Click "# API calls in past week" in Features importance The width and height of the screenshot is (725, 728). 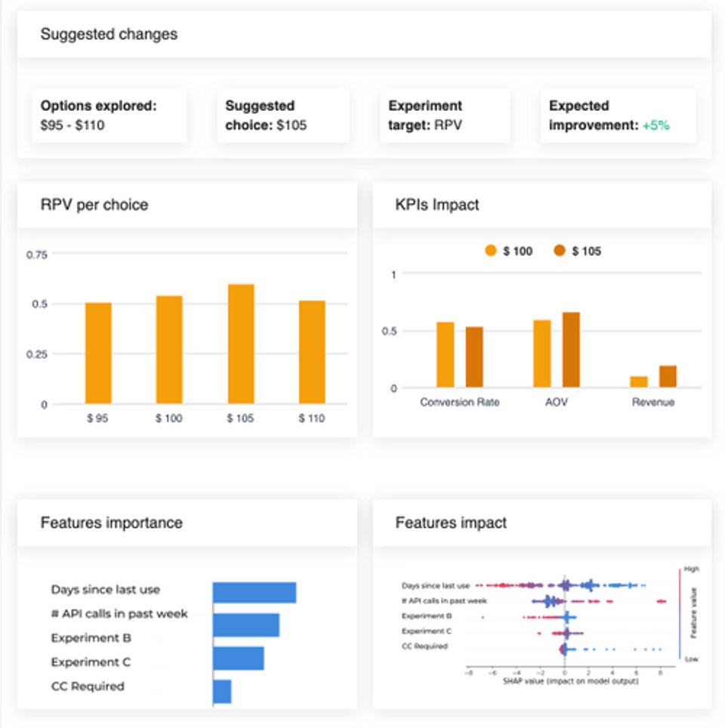119,614
